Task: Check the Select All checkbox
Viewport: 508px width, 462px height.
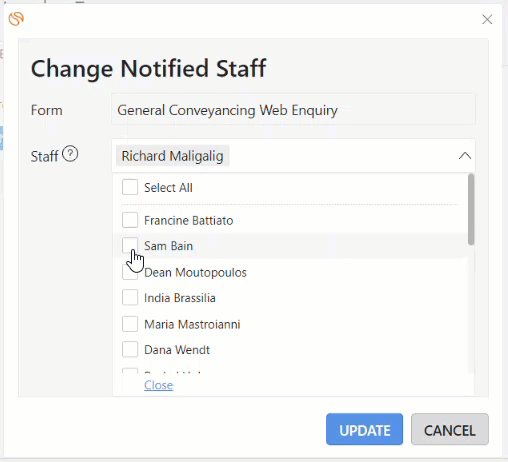Action: (x=130, y=187)
